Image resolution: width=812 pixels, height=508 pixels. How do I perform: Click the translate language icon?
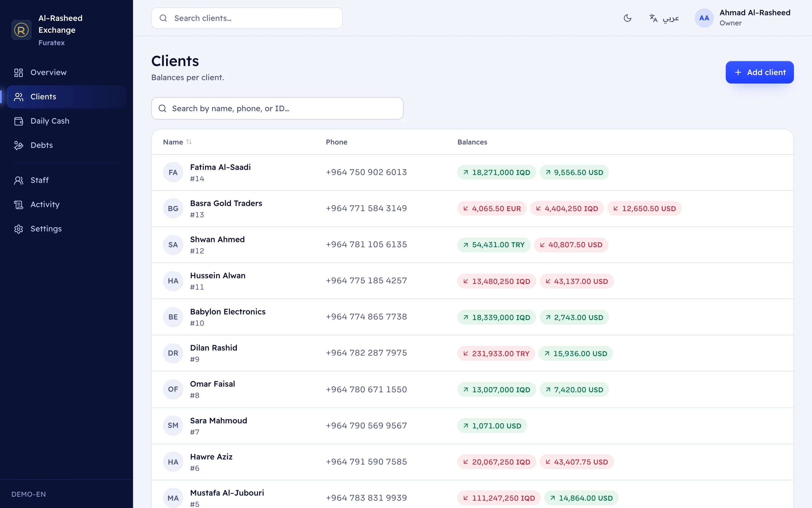653,18
